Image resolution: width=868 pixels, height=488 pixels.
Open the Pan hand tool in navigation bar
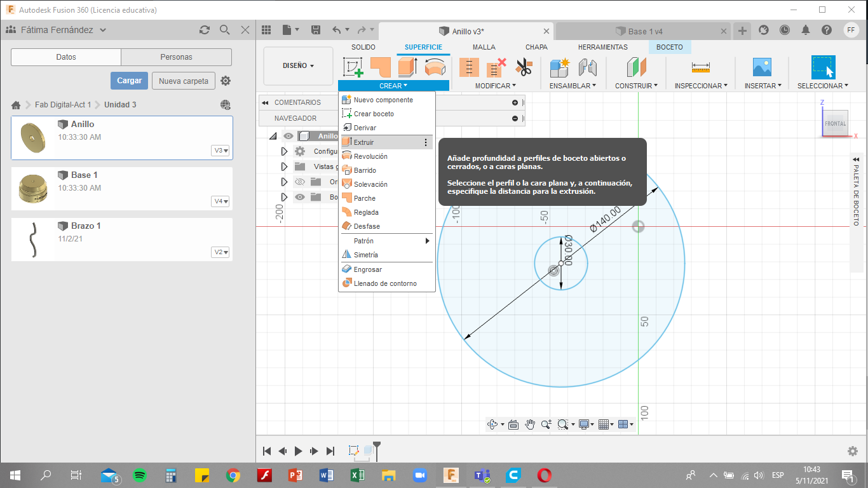point(529,424)
